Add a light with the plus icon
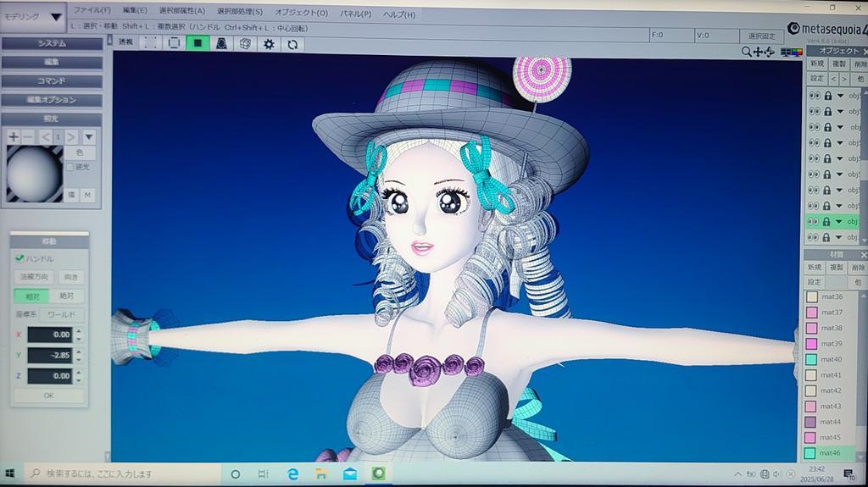The width and height of the screenshot is (868, 487). click(14, 136)
